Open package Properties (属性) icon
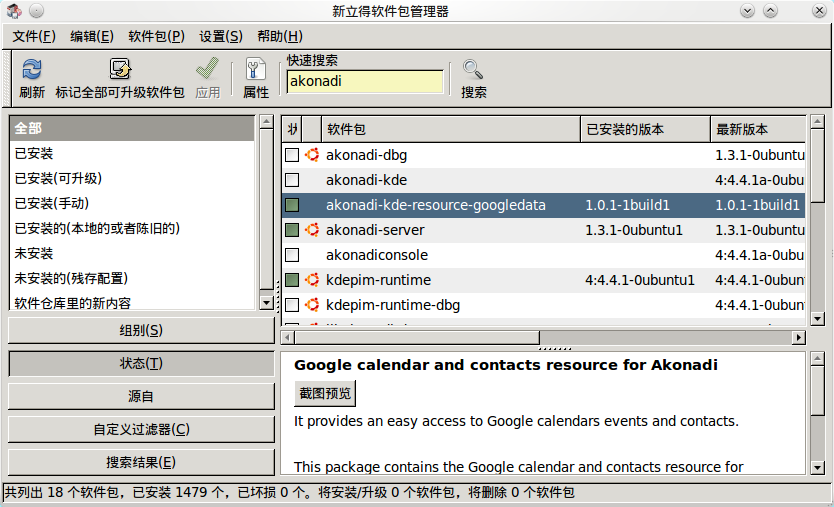Image resolution: width=834 pixels, height=507 pixels. 256,69
